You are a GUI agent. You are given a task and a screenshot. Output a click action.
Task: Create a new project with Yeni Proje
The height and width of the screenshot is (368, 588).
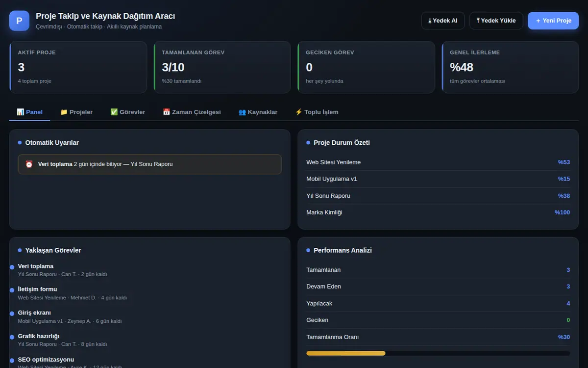click(553, 21)
